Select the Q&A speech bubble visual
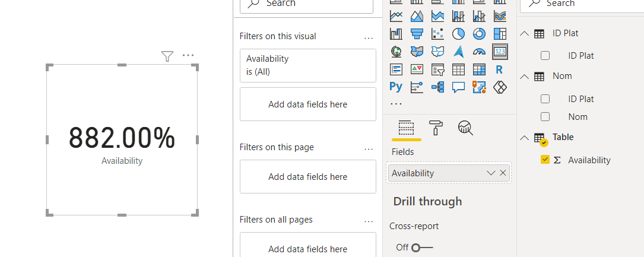644x257 pixels. 458,87
